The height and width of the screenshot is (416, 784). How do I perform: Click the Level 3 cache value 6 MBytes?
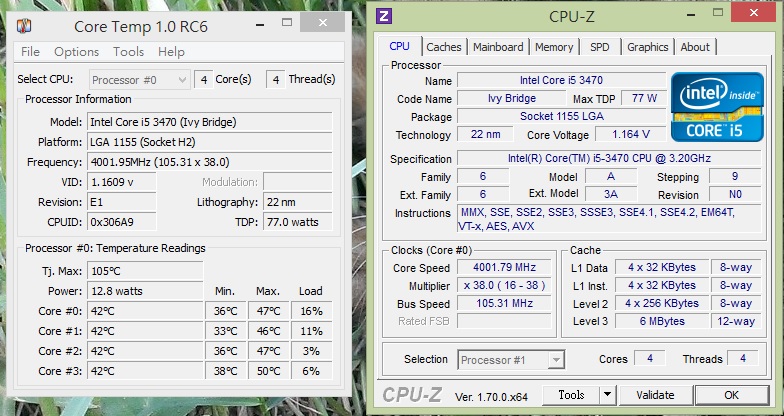[x=662, y=321]
